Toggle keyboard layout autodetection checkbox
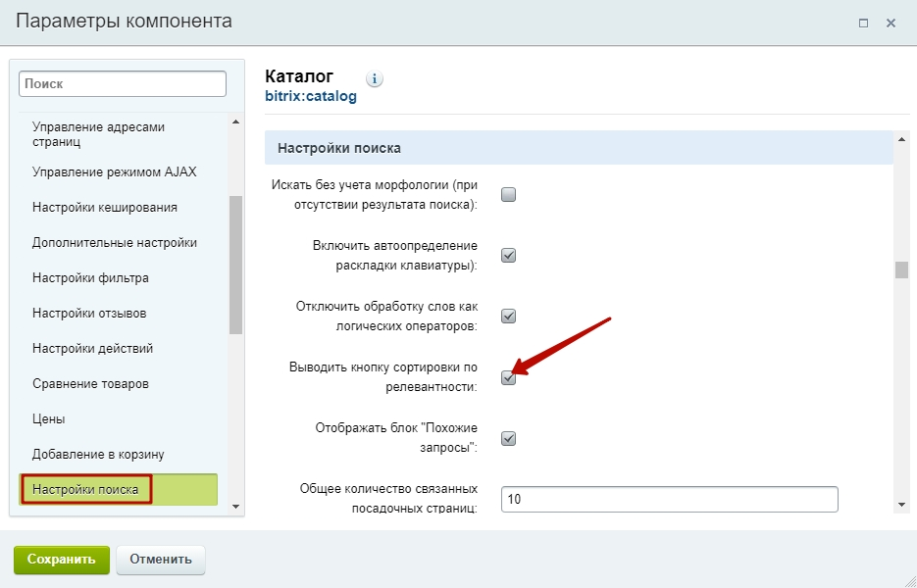This screenshot has height=588, width=917. click(508, 256)
